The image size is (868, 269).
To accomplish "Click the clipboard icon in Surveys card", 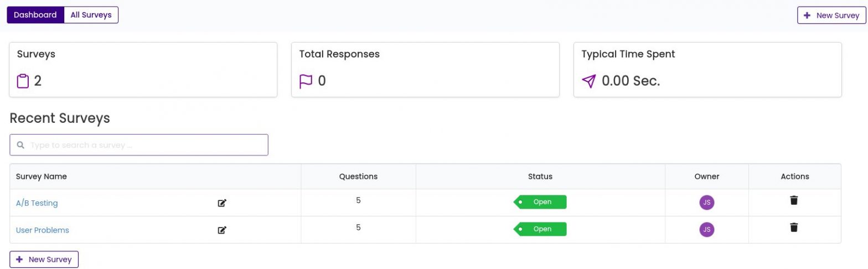I will [23, 81].
